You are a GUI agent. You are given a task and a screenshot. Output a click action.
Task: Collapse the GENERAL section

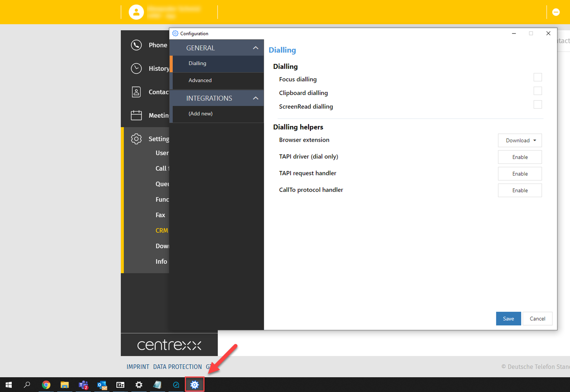[256, 48]
